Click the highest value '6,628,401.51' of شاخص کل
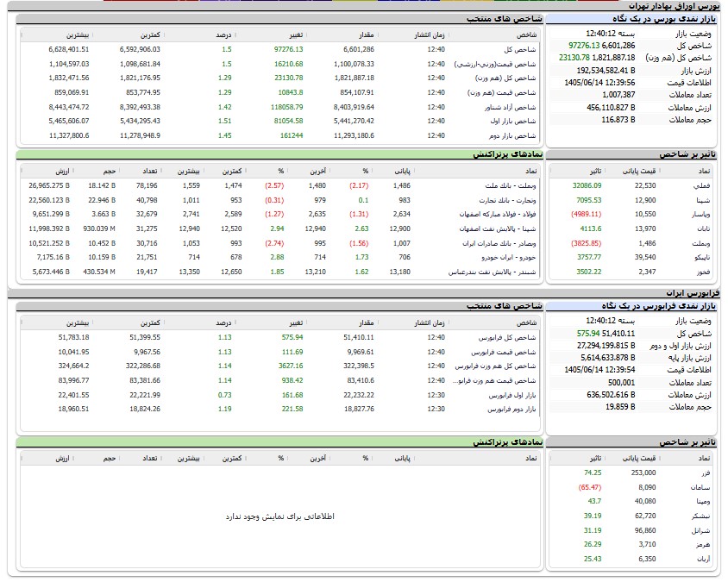This screenshot has width=728, height=582. tap(69, 50)
